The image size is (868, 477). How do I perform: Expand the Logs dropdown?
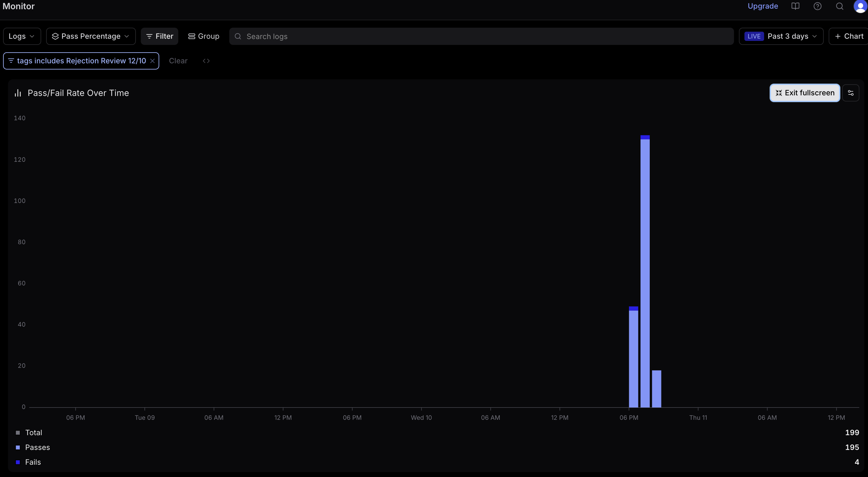[x=22, y=36]
